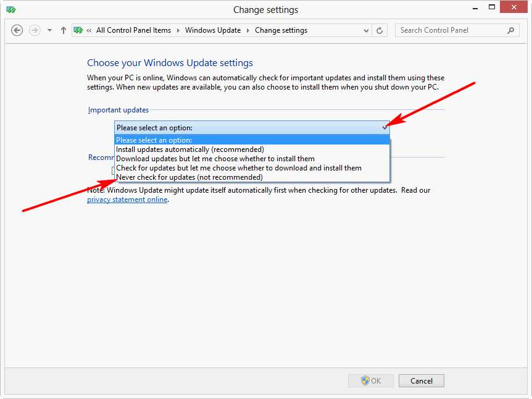
Task: Expand the breadcrumb overflow double chevron
Action: point(89,30)
